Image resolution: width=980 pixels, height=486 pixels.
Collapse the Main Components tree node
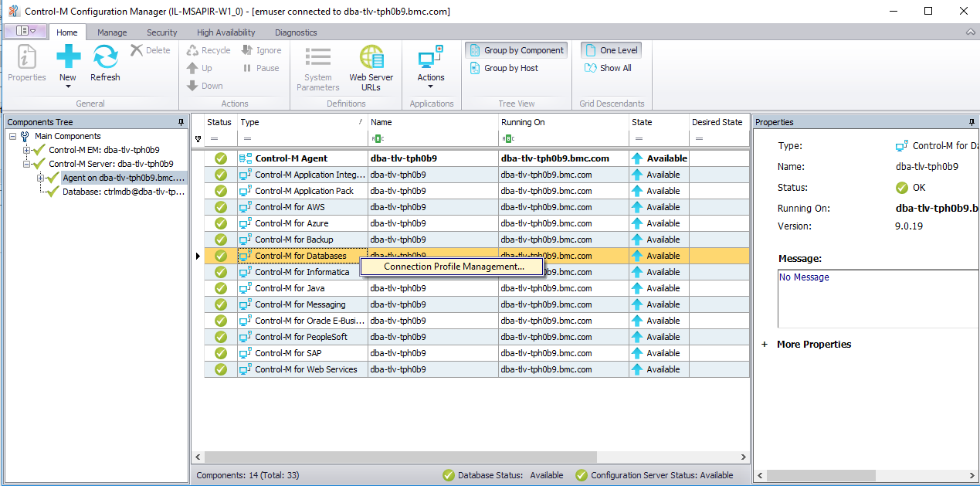13,136
